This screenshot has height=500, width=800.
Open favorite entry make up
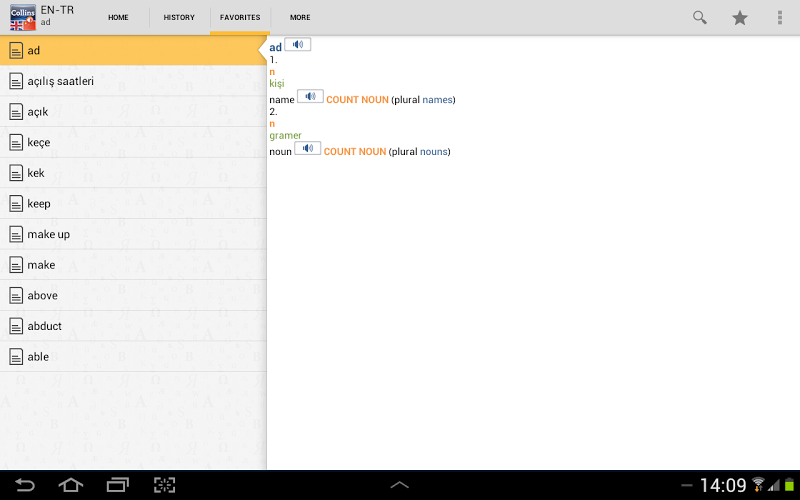133,234
